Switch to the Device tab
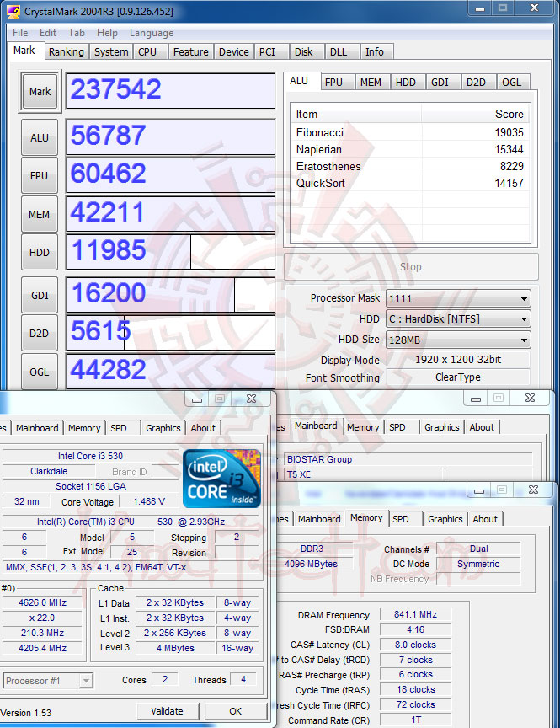The image size is (560, 728). pos(234,51)
